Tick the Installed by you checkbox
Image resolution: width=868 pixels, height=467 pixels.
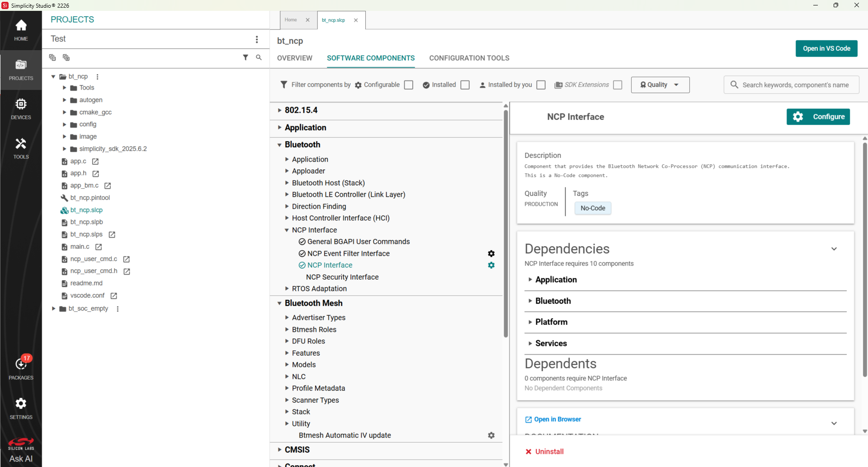[541, 85]
